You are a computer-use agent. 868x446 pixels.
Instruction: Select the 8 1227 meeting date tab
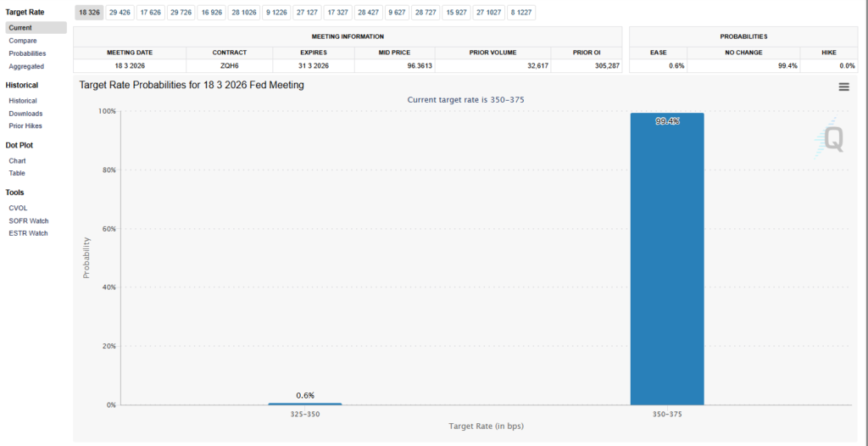point(521,13)
